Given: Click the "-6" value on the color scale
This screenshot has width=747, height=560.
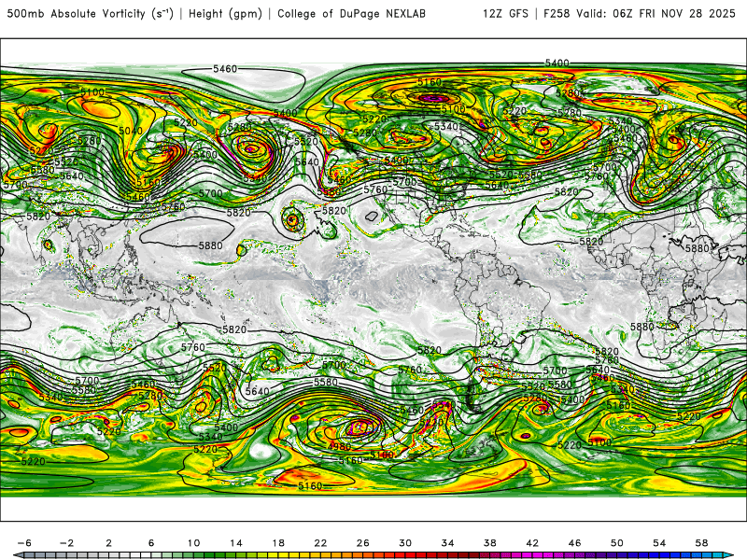Looking at the screenshot, I should (x=24, y=543).
